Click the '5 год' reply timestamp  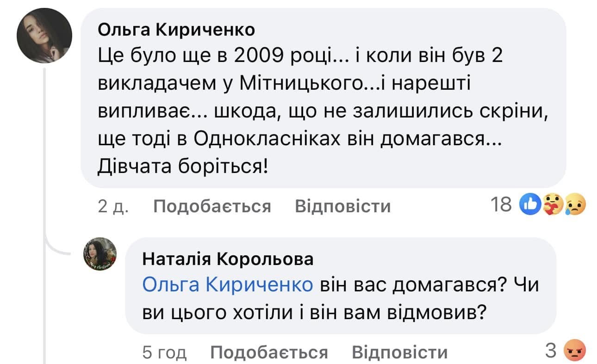coord(164,353)
